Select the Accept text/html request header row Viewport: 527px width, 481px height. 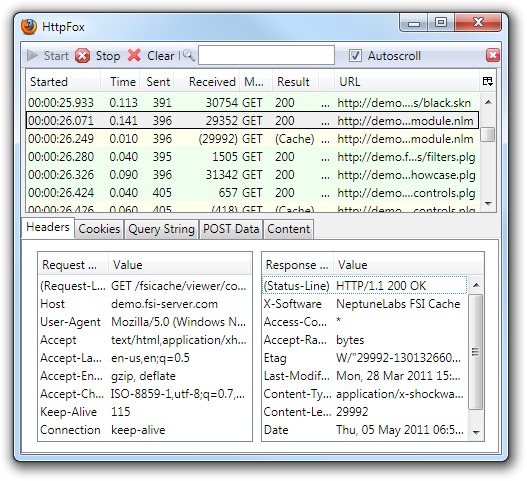pyautogui.click(x=145, y=340)
